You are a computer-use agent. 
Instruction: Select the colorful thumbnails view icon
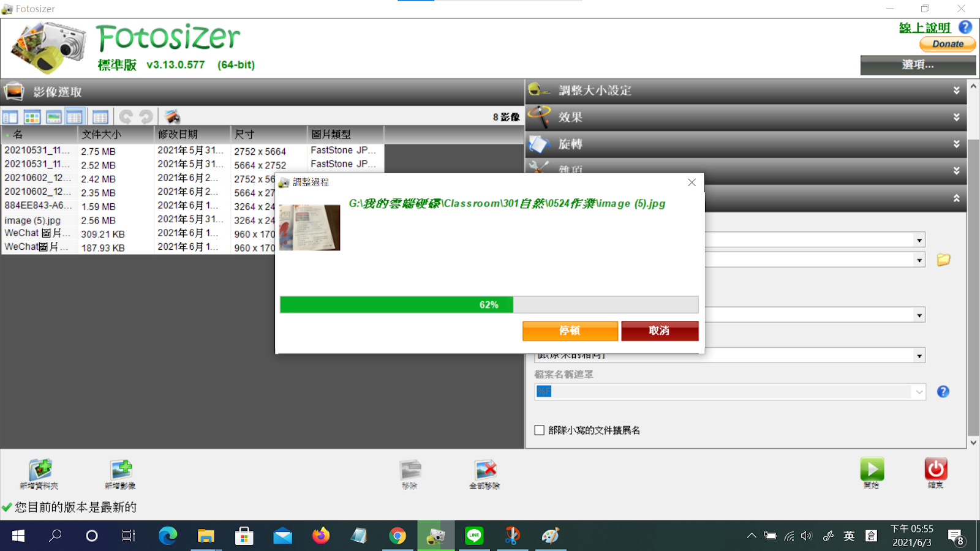click(32, 116)
